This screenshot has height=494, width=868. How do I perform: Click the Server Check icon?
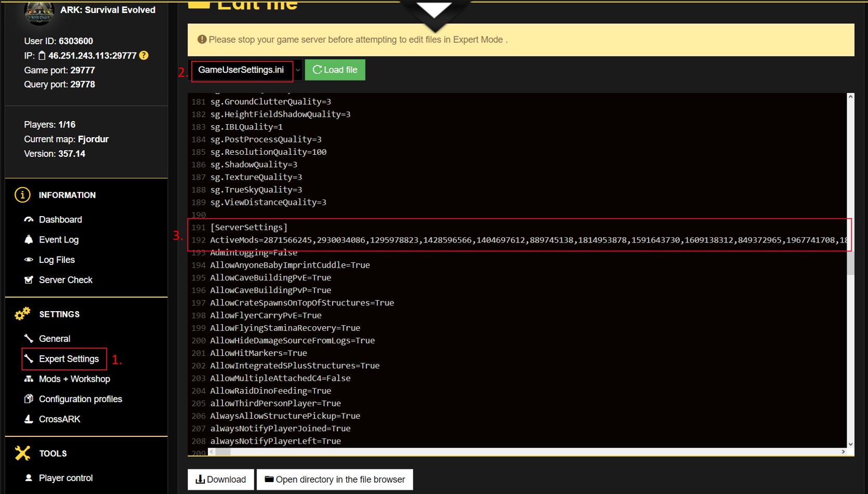pos(29,280)
